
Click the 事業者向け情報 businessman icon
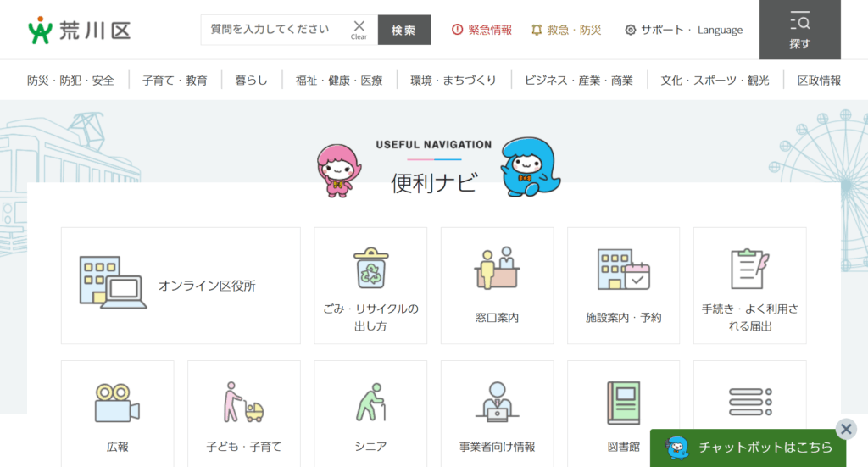coord(497,402)
